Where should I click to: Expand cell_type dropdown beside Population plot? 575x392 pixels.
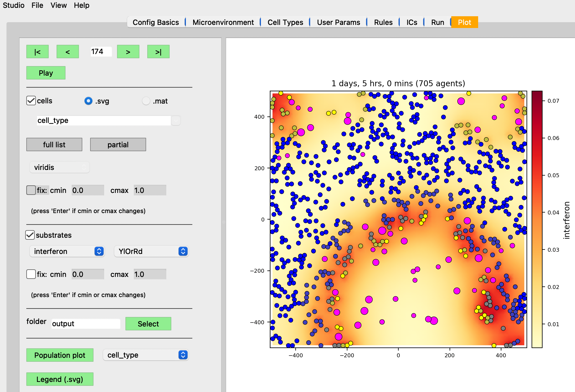(146, 355)
